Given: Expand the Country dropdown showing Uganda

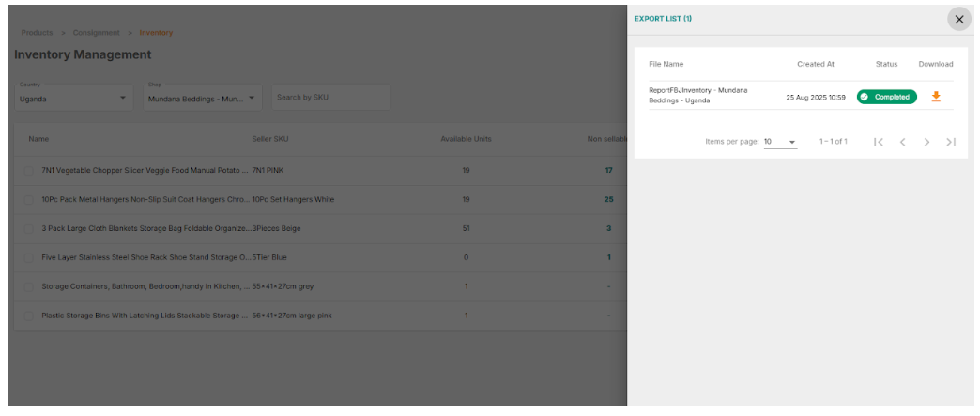Looking at the screenshot, I should coord(73,98).
